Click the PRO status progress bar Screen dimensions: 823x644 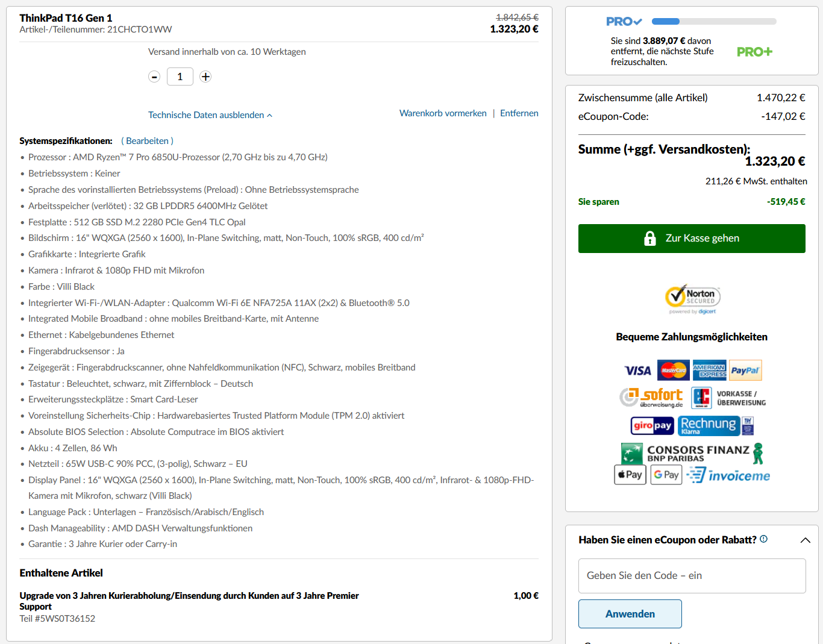click(x=713, y=20)
